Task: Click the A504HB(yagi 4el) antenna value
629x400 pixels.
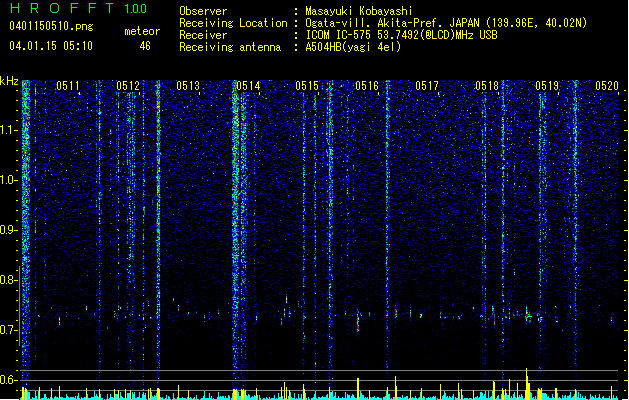Action: tap(353, 47)
